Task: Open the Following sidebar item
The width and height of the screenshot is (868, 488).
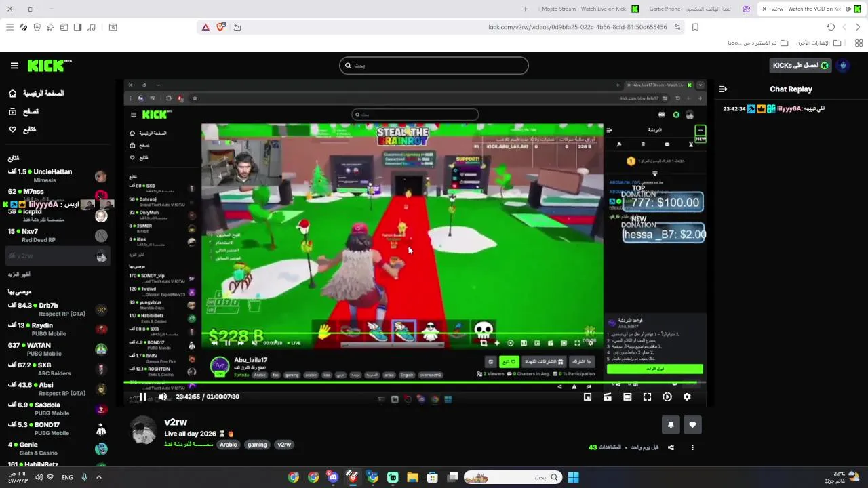Action: tap(22, 129)
